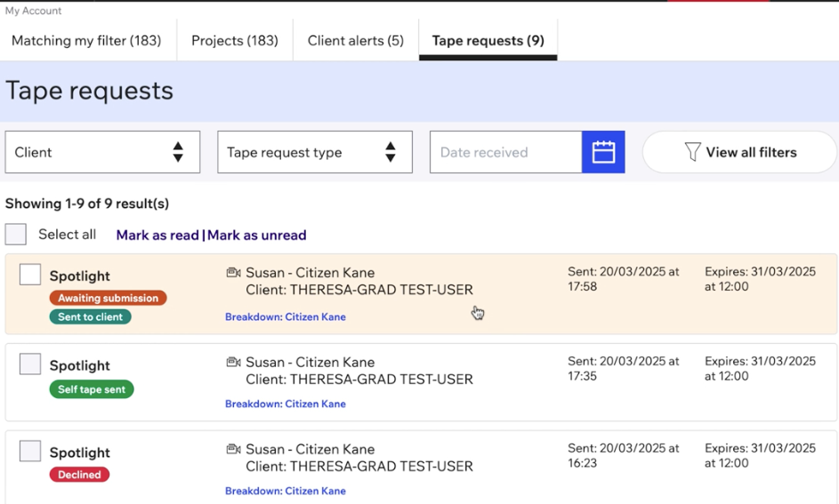Tick the Select all checkbox
Viewport: 839px width, 504px height.
point(15,234)
